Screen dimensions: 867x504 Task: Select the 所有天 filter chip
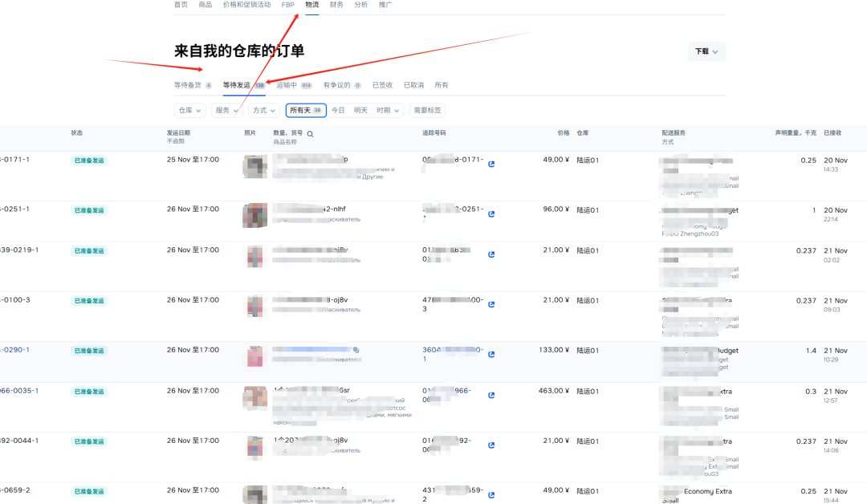click(x=306, y=111)
